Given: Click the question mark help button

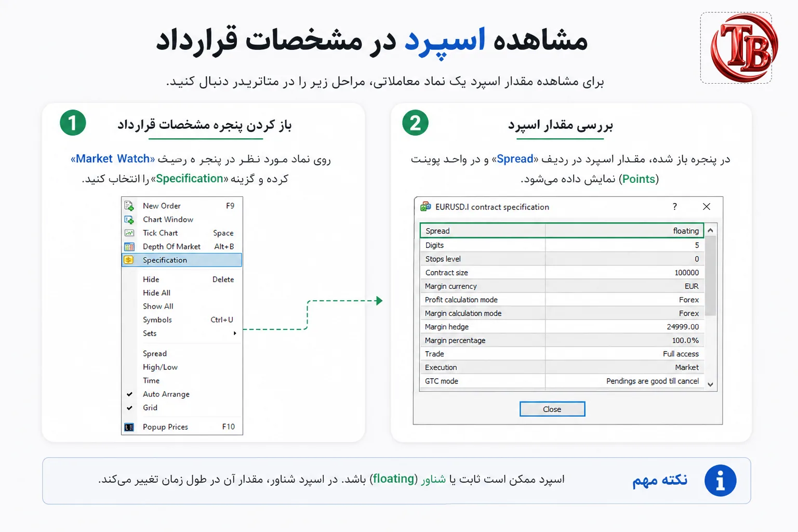Looking at the screenshot, I should [675, 207].
